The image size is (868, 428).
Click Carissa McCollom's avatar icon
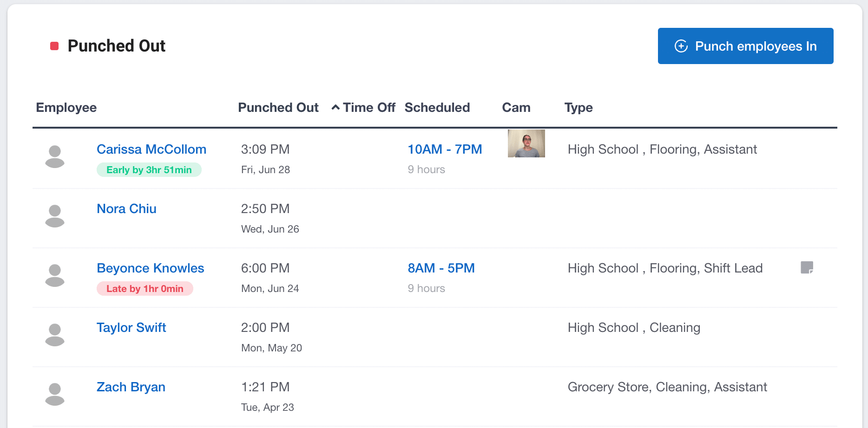pyautogui.click(x=55, y=156)
